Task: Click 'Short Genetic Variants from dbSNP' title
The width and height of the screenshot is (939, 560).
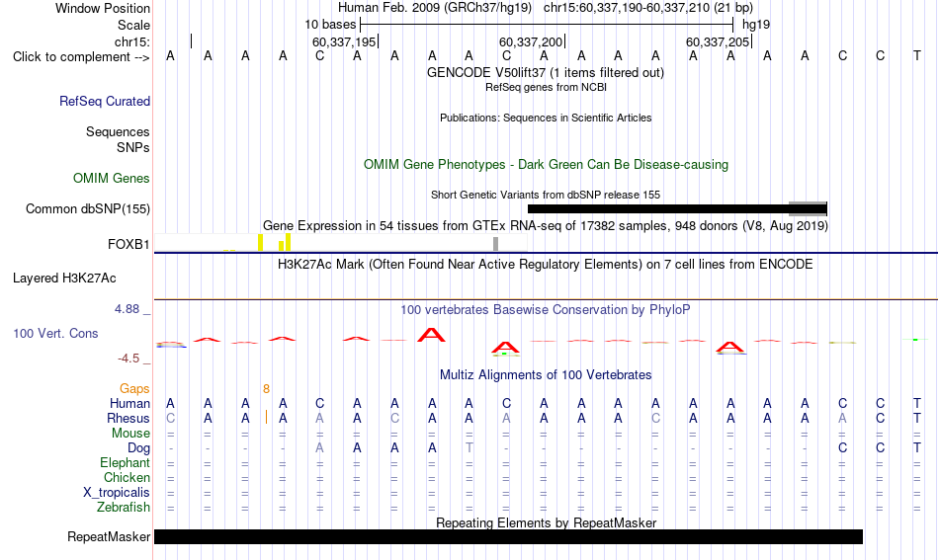Action: coord(546,195)
